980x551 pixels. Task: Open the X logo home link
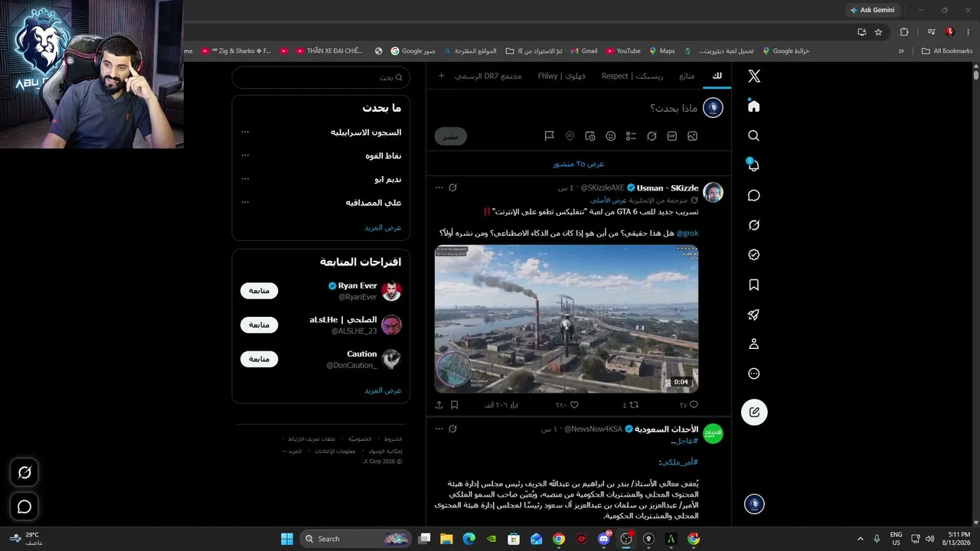pos(754,76)
